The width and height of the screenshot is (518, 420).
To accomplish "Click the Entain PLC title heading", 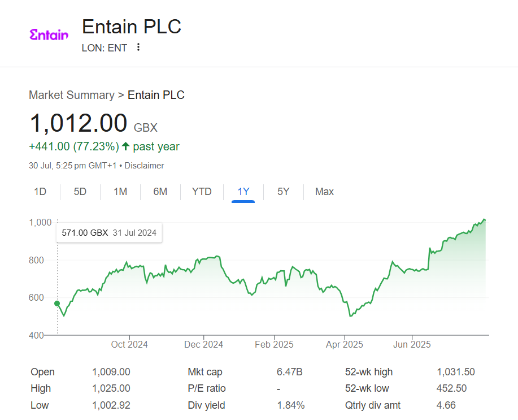I will (132, 27).
